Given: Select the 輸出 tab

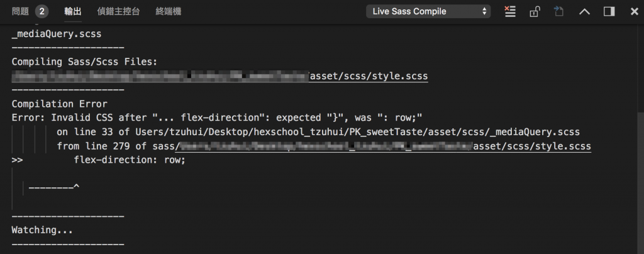Looking at the screenshot, I should [73, 11].
